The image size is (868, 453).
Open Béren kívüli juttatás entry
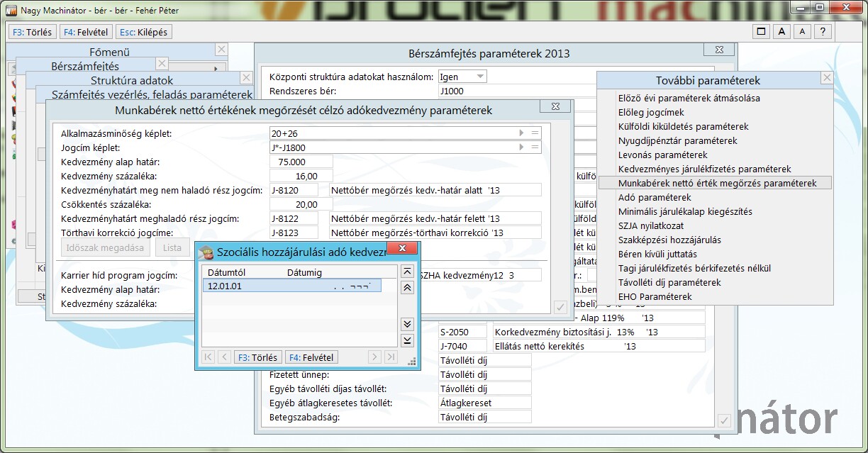tap(657, 254)
